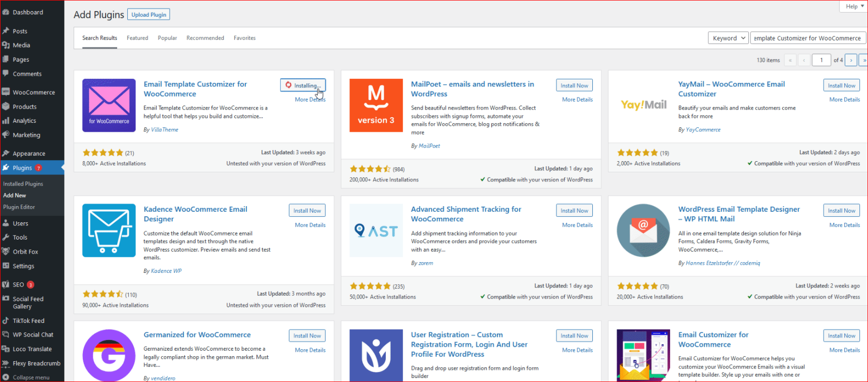Click the SEO Yoast icon
This screenshot has width=868, height=382.
[6, 284]
